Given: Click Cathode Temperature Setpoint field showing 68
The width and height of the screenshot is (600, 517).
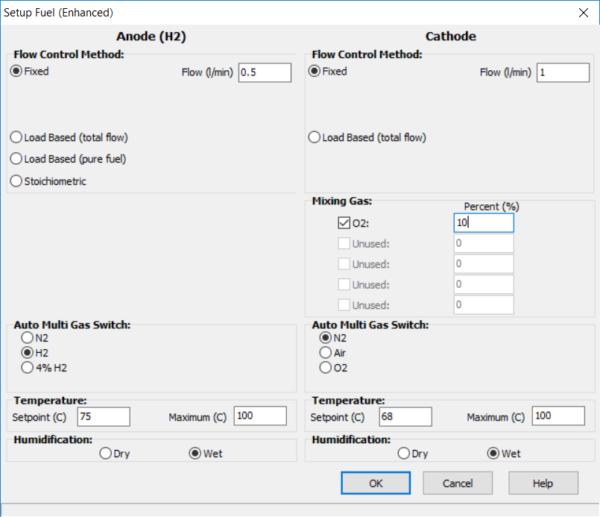Looking at the screenshot, I should [x=406, y=416].
